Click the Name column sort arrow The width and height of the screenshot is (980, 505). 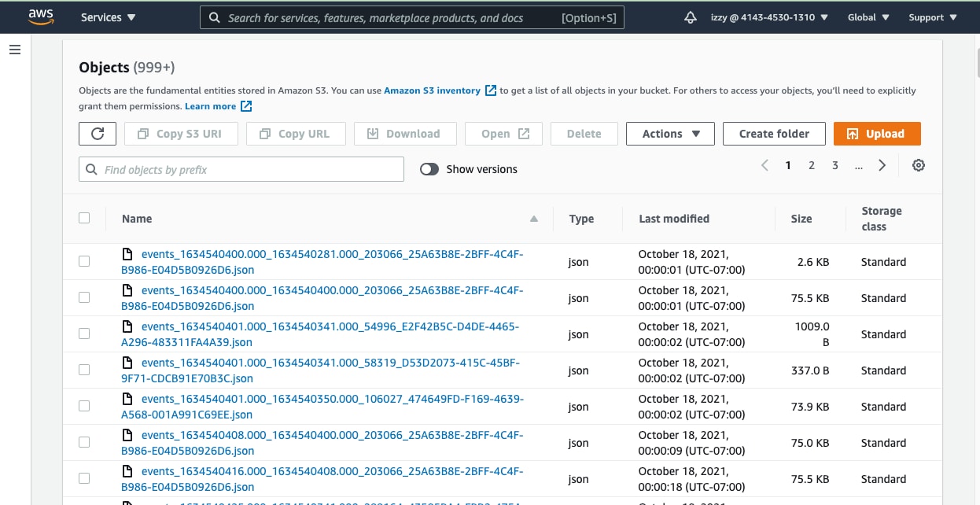pyautogui.click(x=534, y=219)
